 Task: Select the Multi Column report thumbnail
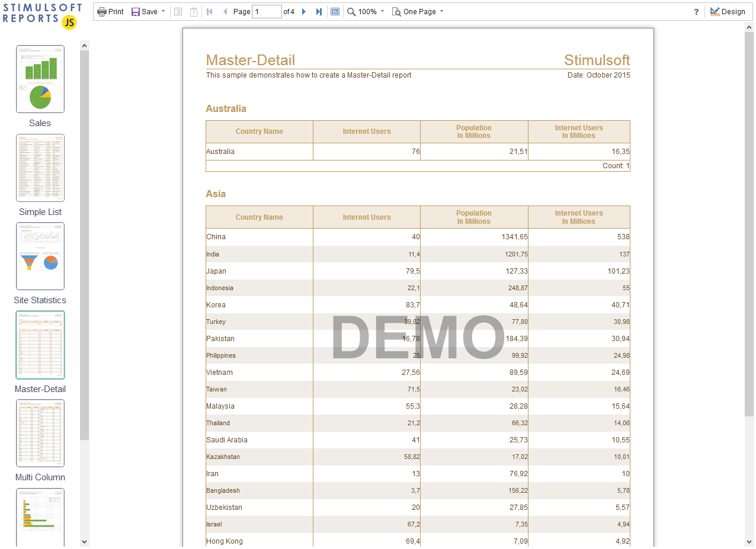40,433
